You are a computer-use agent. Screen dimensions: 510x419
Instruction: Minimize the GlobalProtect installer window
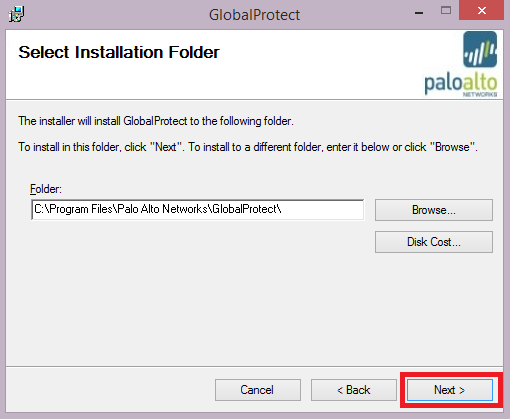[419, 12]
